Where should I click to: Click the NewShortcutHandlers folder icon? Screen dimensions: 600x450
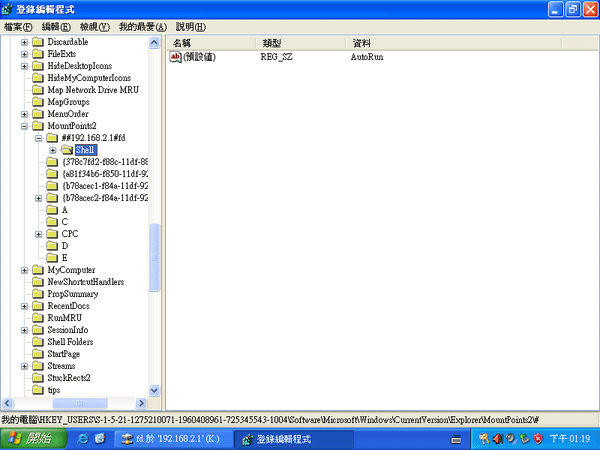tap(38, 282)
